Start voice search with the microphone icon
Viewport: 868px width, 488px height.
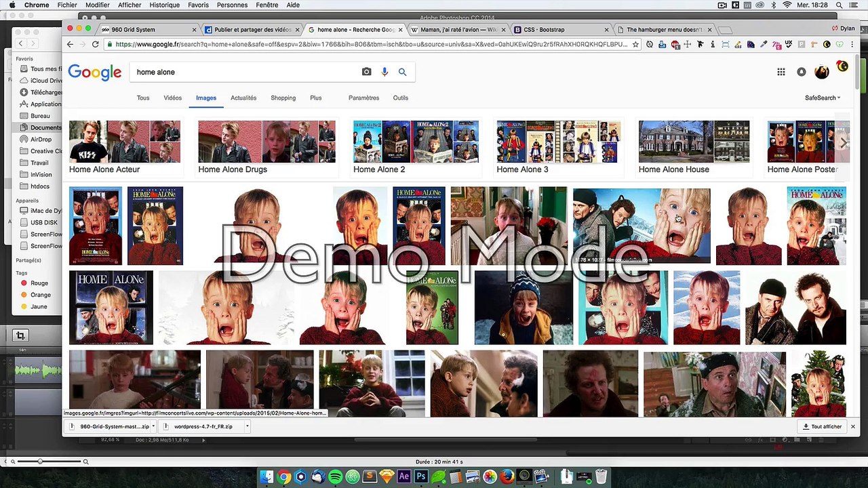click(384, 72)
